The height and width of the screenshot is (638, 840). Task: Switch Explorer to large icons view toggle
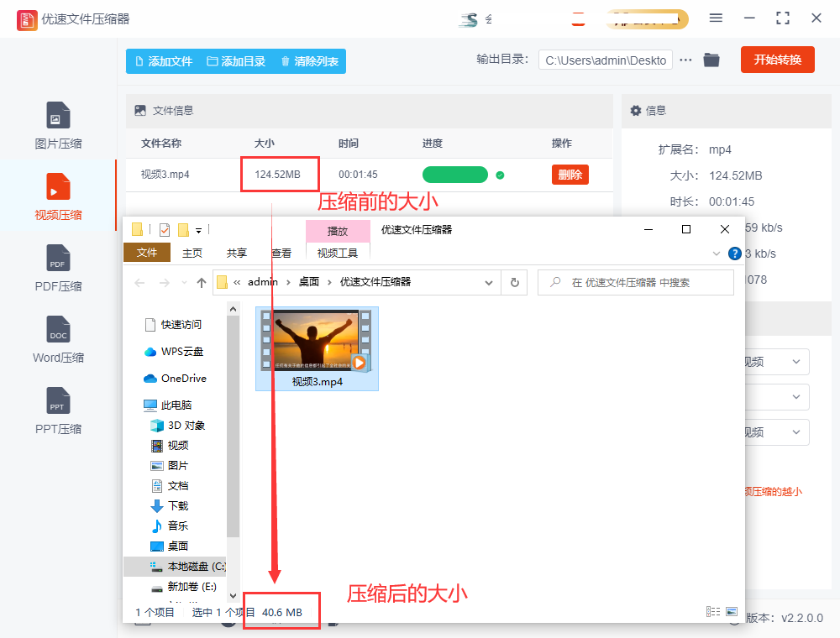pos(732,612)
